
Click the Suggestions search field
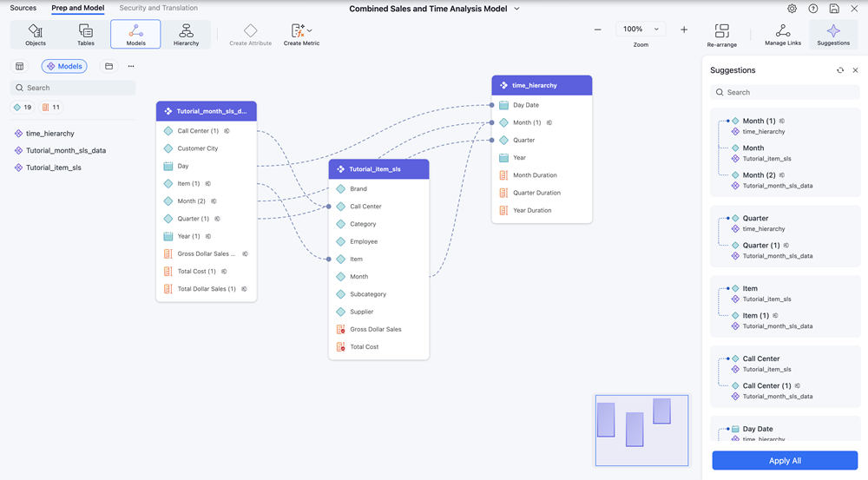pos(785,92)
